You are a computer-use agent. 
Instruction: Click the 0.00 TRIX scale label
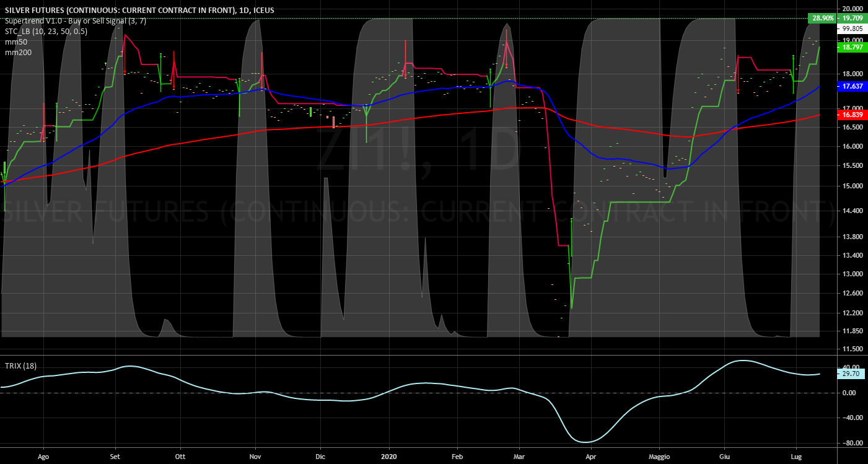851,393
